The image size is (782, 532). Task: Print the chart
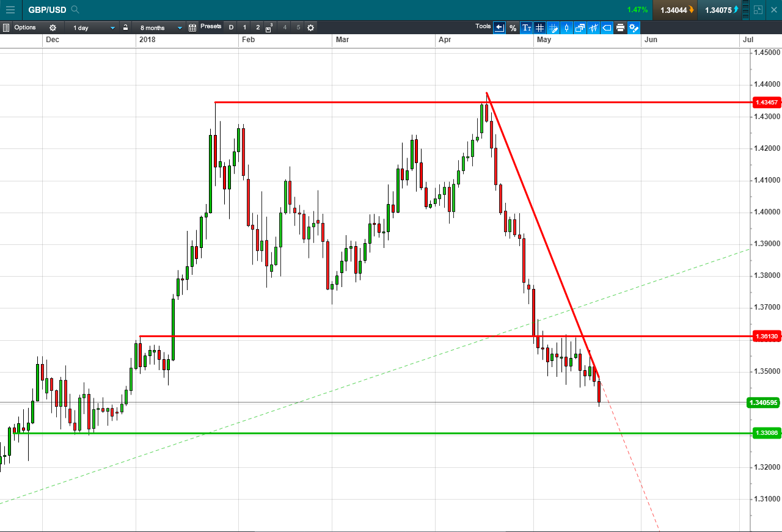[x=620, y=27]
